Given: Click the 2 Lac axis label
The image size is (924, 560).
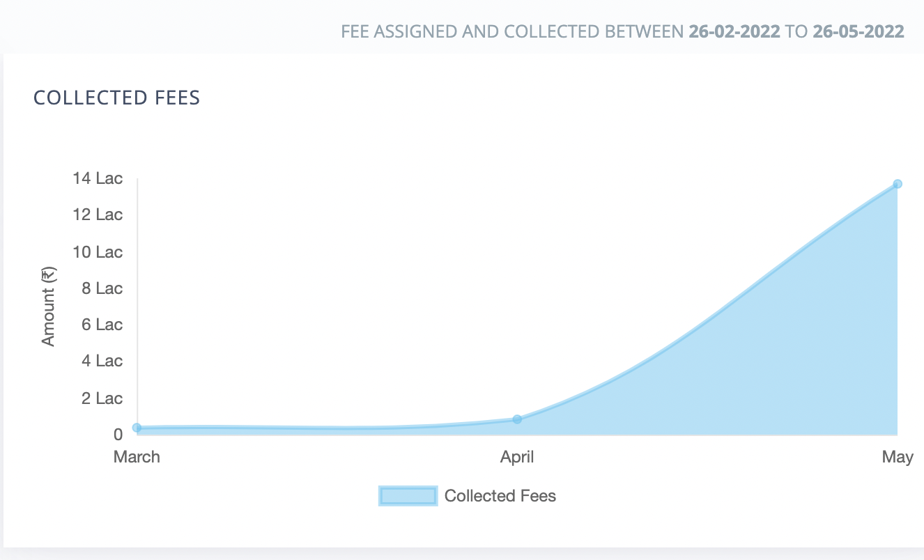Looking at the screenshot, I should 102,398.
